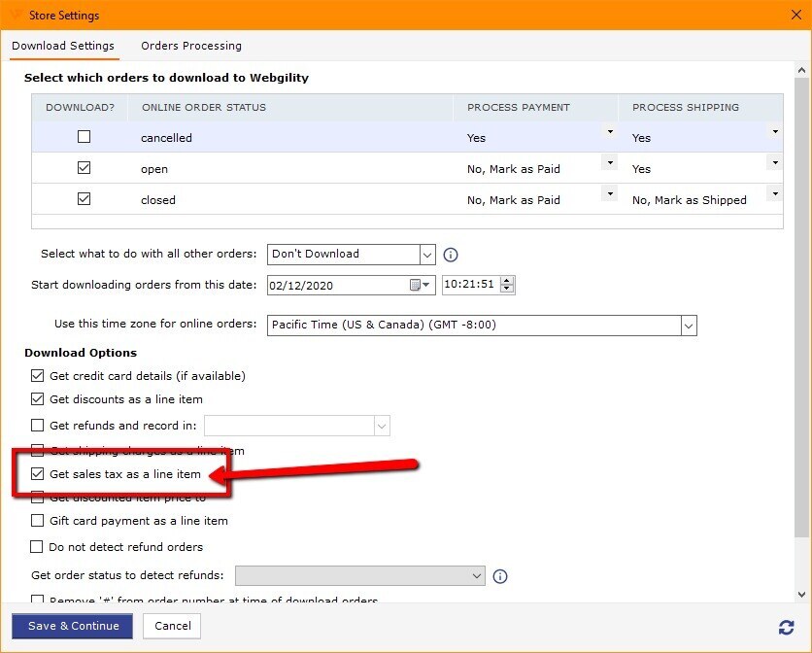Check the download box for cancelled orders
Viewport: 812px width, 653px height.
pyautogui.click(x=85, y=137)
